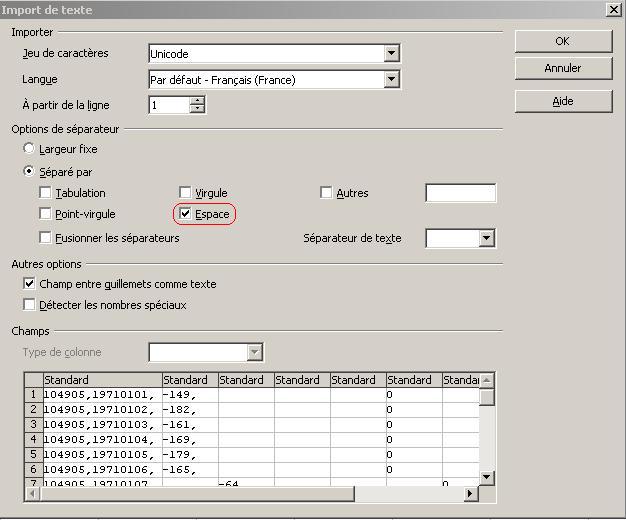The image size is (626, 520).
Task: Click preview cell 104905,19710101,
Action: [103, 395]
